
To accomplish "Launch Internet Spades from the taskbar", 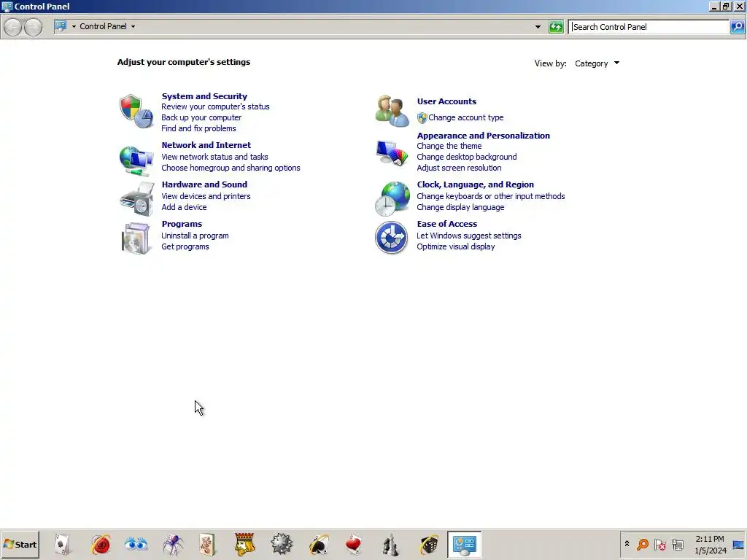I will pyautogui.click(x=319, y=544).
